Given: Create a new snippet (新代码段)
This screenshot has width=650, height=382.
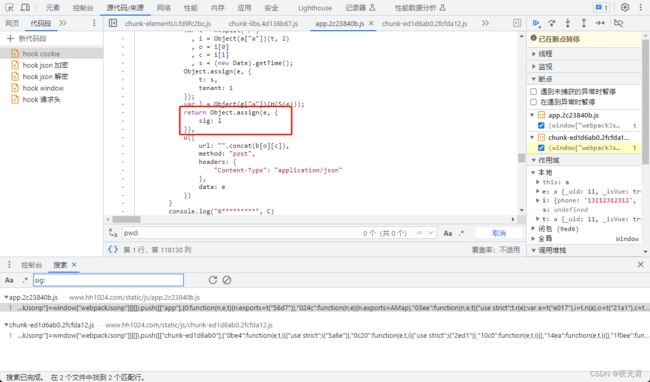Looking at the screenshot, I should coord(27,39).
